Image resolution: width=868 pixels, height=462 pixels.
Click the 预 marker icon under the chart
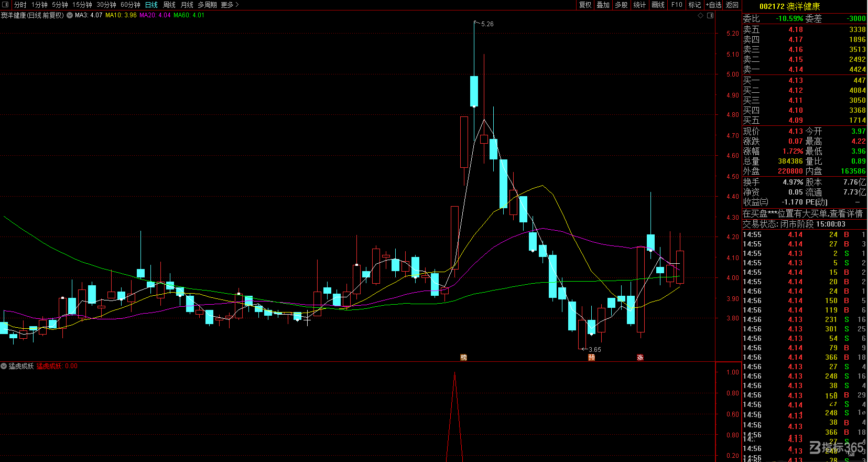tap(591, 357)
